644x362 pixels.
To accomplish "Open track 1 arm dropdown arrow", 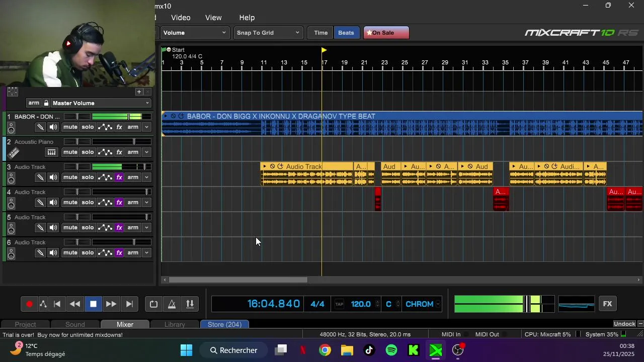I will coord(146,127).
